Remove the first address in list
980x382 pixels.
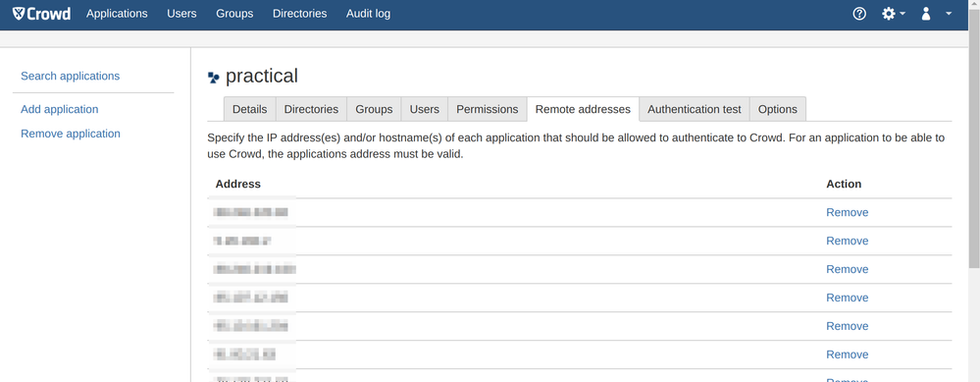[x=847, y=212]
